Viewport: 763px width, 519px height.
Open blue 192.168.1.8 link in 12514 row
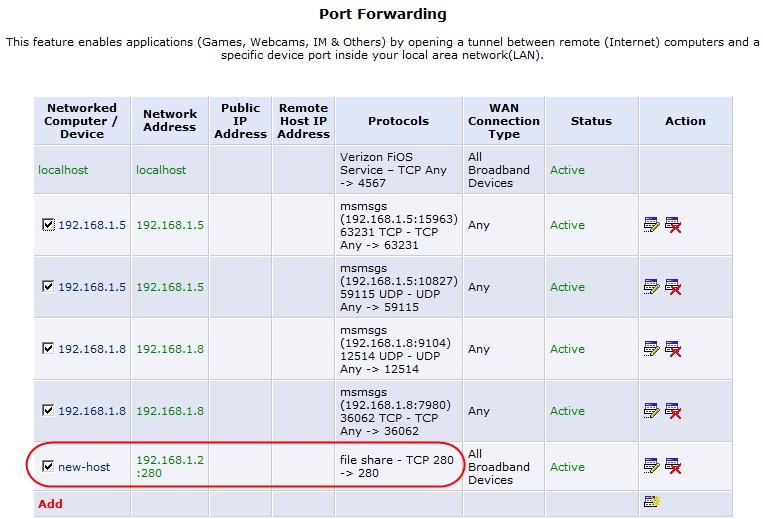tap(92, 349)
